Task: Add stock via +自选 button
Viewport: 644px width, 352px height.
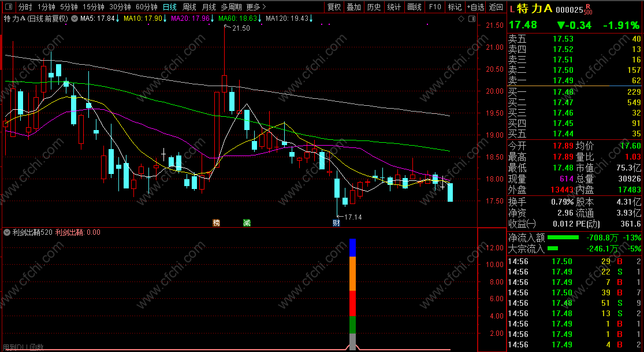Action: click(475, 7)
